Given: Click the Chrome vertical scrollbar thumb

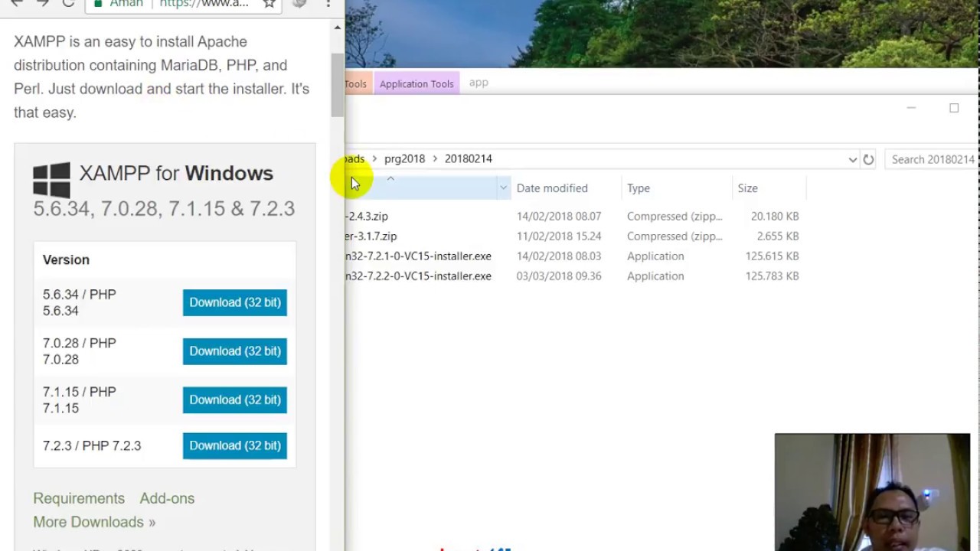Looking at the screenshot, I should 337,85.
